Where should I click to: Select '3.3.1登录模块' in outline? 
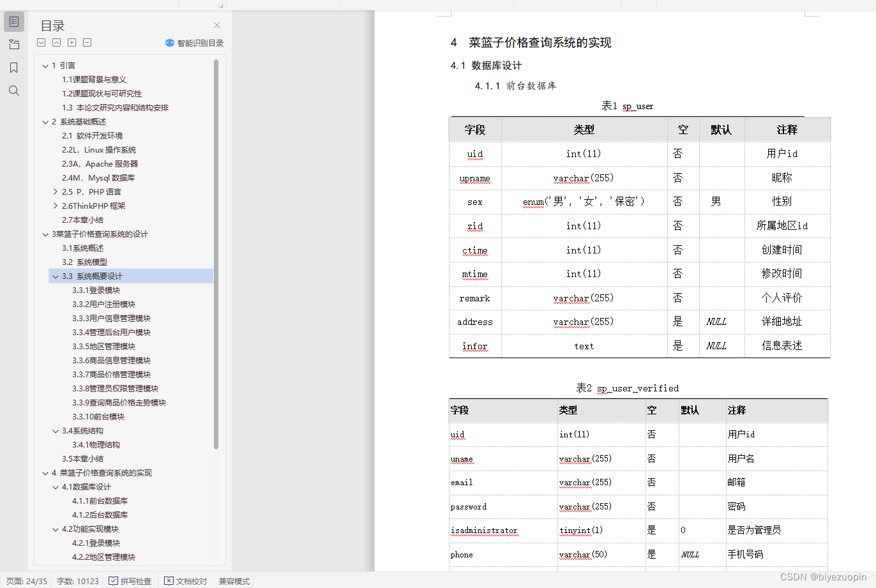(96, 290)
